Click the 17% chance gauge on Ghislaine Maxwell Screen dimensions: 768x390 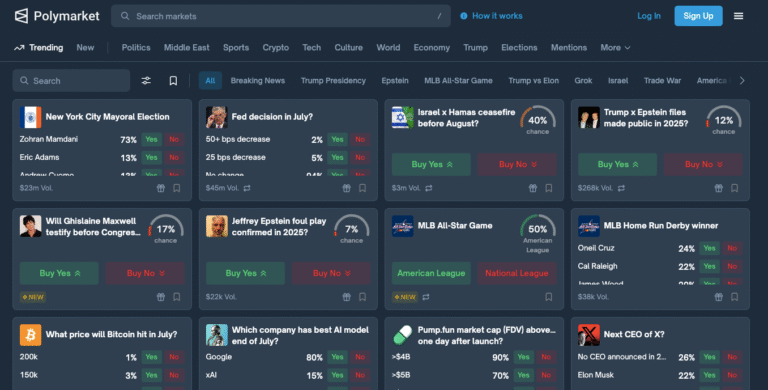(x=166, y=229)
